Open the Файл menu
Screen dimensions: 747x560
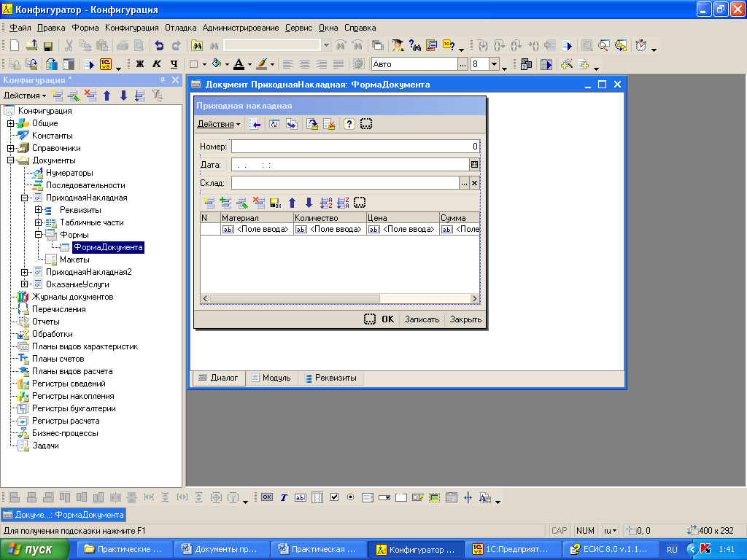tap(20, 28)
